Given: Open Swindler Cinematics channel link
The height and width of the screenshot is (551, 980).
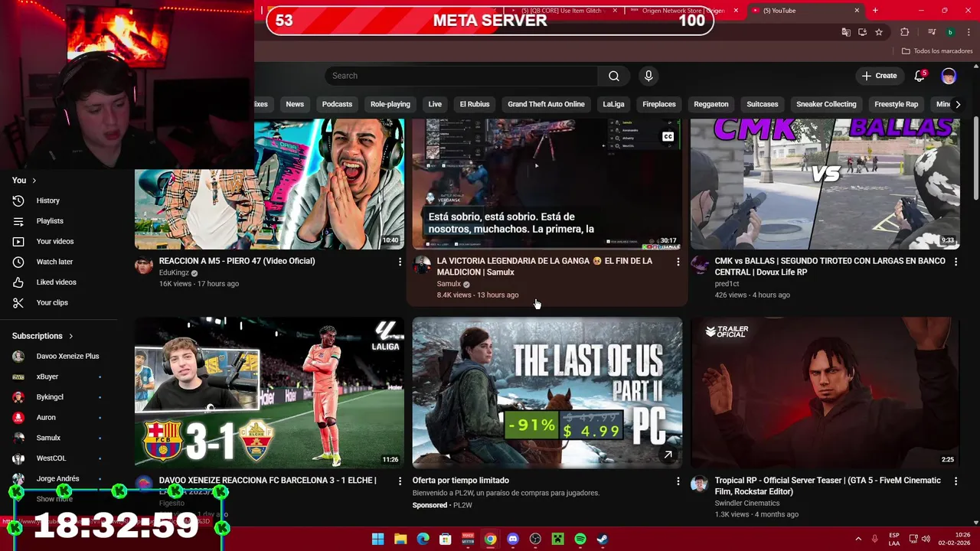Looking at the screenshot, I should (747, 504).
